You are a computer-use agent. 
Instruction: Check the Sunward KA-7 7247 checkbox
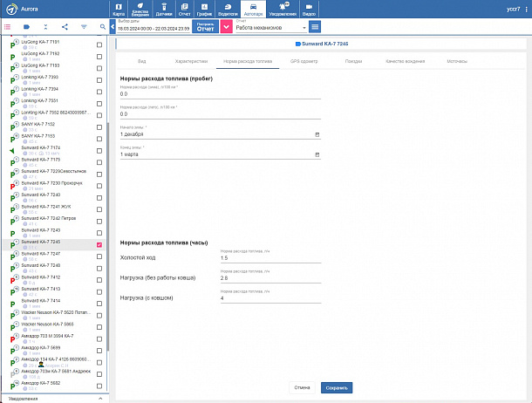pos(99,256)
